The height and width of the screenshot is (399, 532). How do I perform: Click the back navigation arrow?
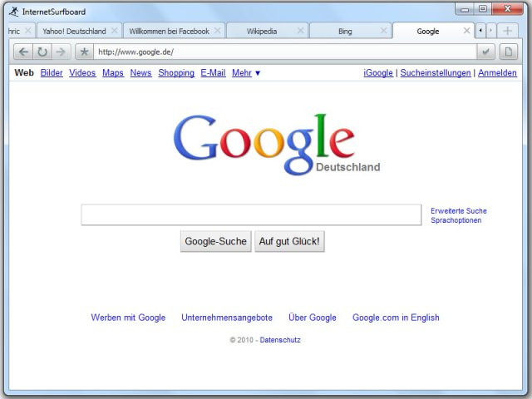point(23,52)
